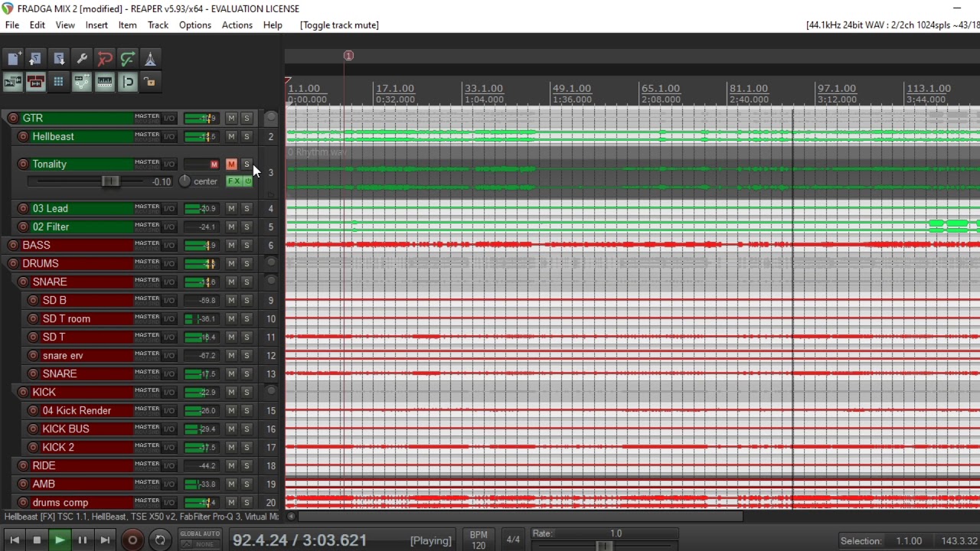The width and height of the screenshot is (980, 551).
Task: Toggle auto-crossfade toolbar icon
Action: (13, 82)
